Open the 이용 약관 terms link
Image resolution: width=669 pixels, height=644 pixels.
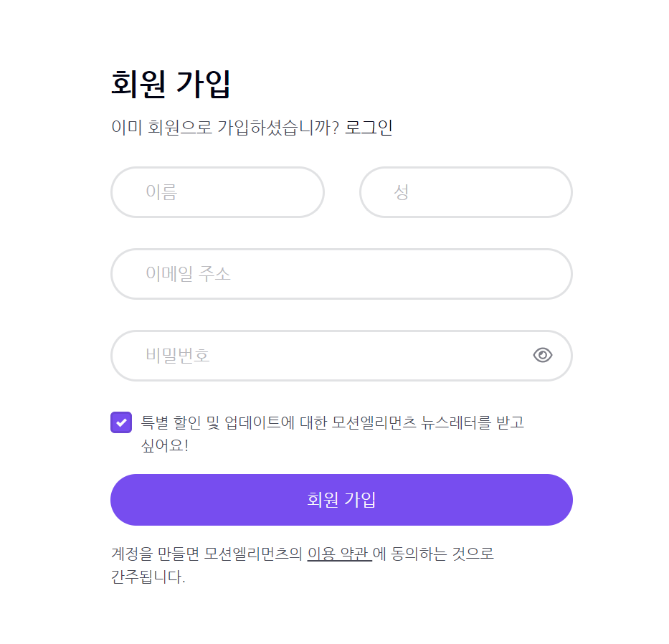[x=339, y=554]
